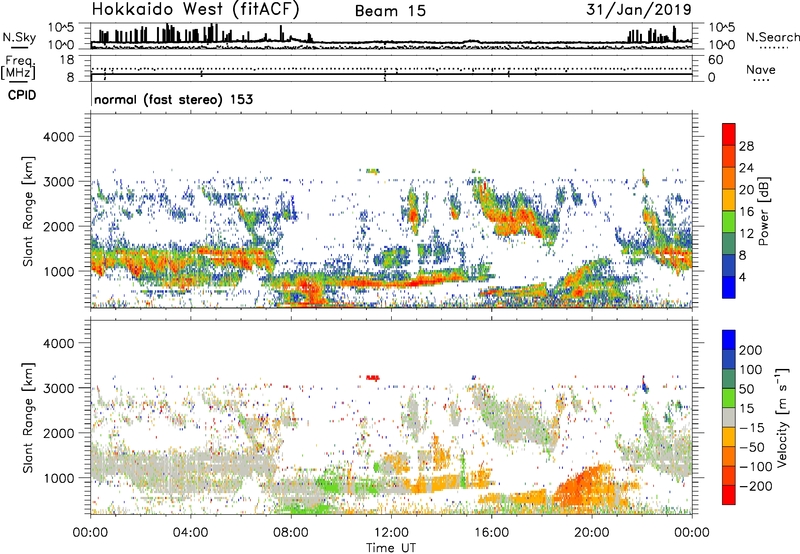The image size is (800, 554).
Task: Click the velocity colorbar value '-50'
Action: point(752,447)
